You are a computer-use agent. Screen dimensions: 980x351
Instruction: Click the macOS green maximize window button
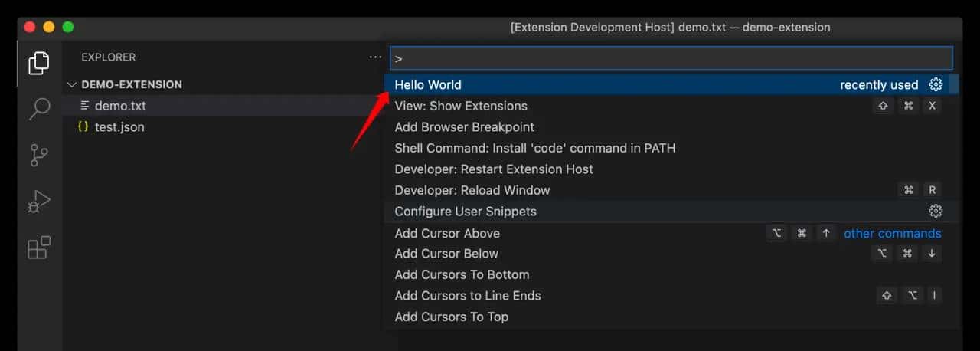(x=68, y=27)
